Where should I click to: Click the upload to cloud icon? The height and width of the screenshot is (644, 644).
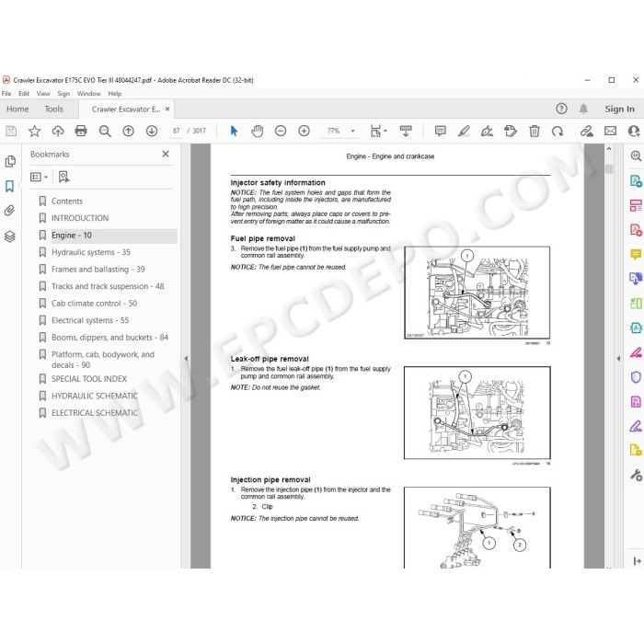pos(58,131)
